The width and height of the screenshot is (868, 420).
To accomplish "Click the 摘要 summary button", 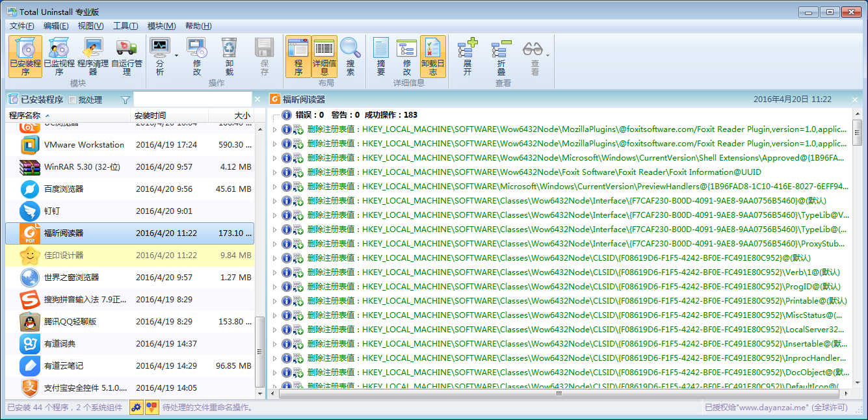I will coord(381,56).
